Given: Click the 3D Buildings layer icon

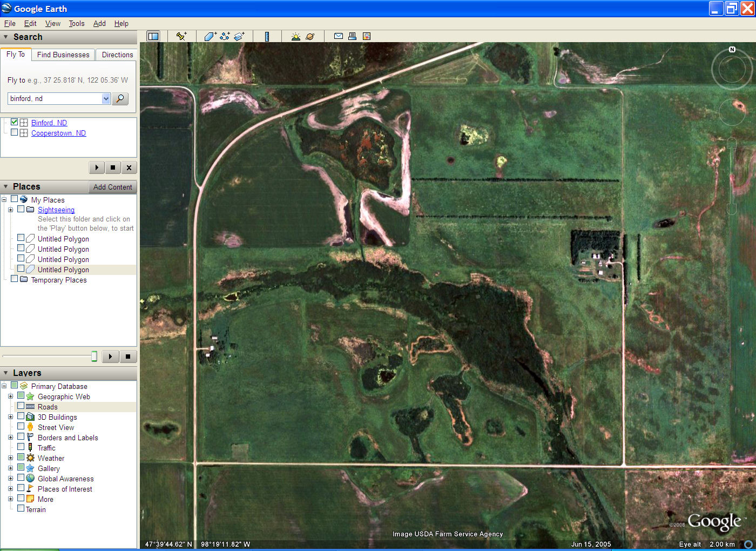Looking at the screenshot, I should (x=30, y=416).
